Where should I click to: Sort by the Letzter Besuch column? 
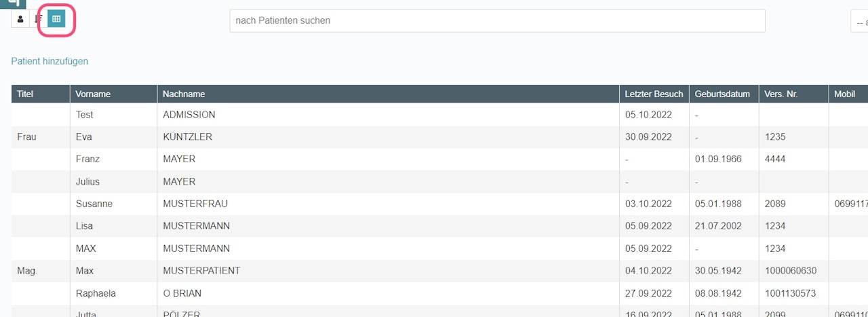coord(653,94)
